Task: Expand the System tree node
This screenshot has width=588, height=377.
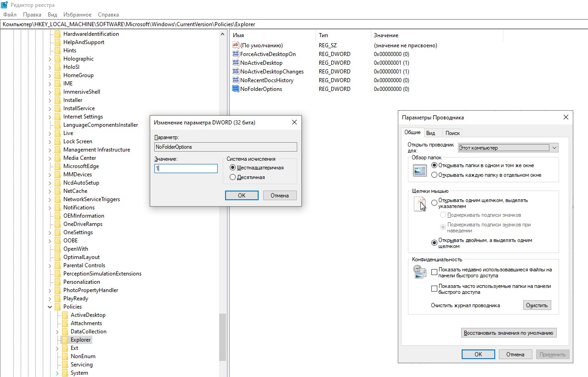Action: [x=57, y=373]
